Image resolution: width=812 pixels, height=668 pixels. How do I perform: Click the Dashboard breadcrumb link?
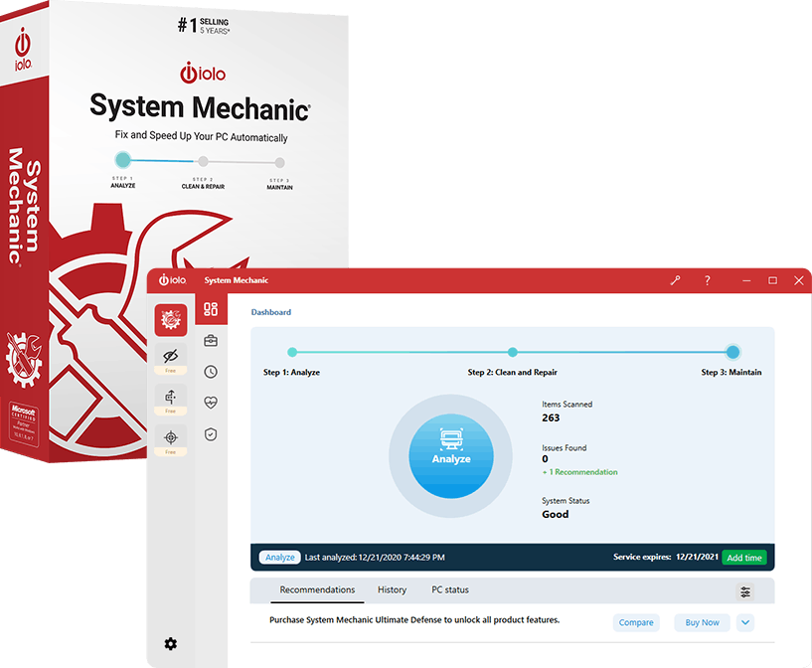271,312
